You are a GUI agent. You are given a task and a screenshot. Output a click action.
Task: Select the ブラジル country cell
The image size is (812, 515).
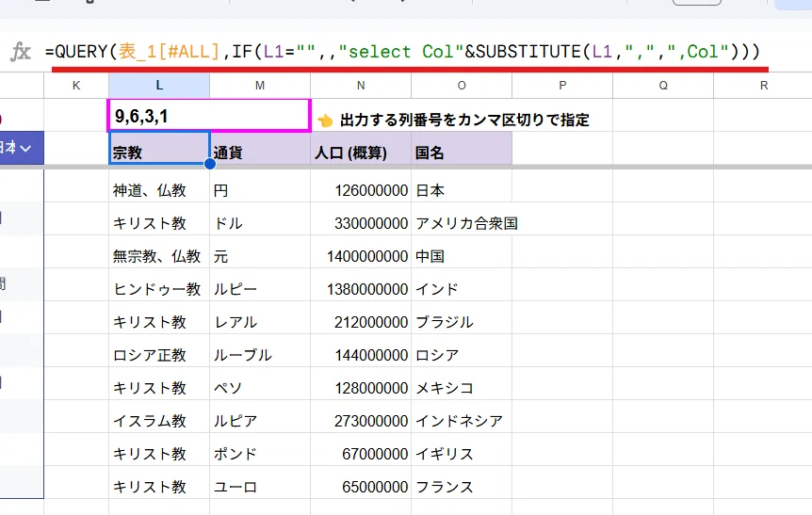(x=462, y=317)
